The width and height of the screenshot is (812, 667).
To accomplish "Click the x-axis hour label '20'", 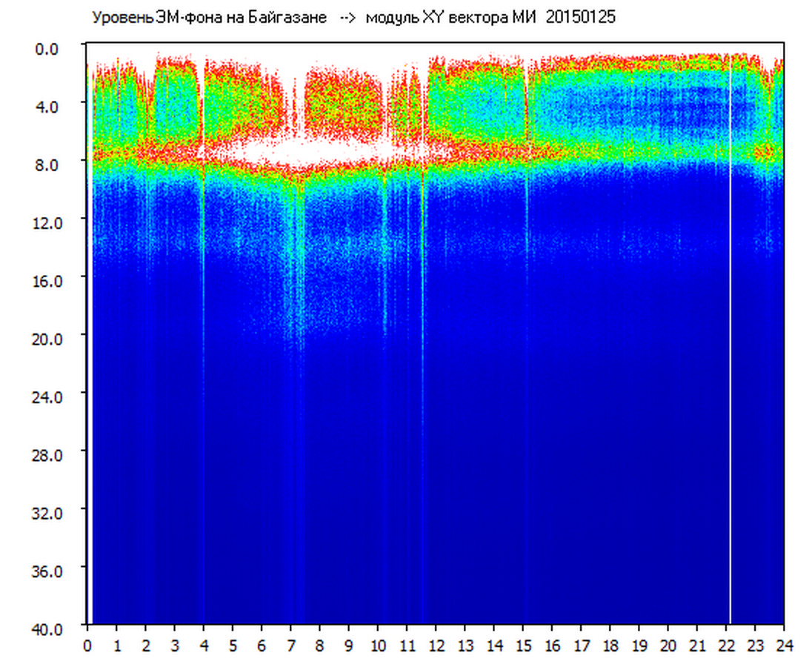I will (669, 646).
